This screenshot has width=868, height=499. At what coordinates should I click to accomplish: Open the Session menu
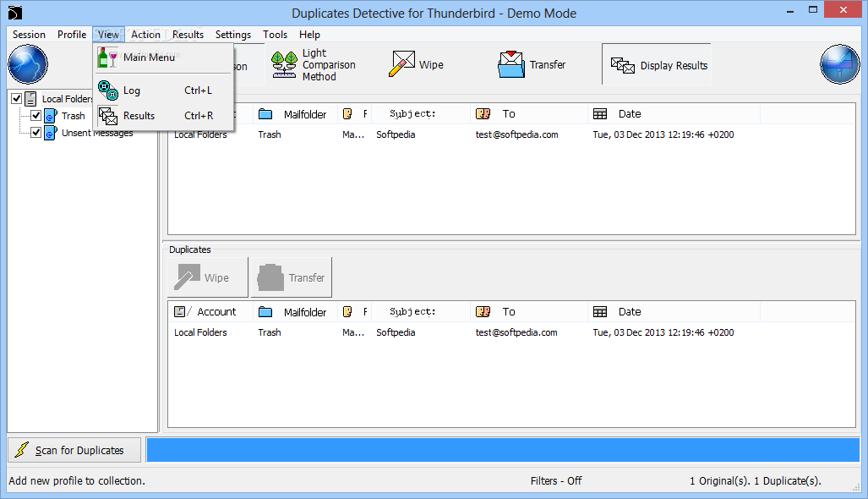coord(29,35)
